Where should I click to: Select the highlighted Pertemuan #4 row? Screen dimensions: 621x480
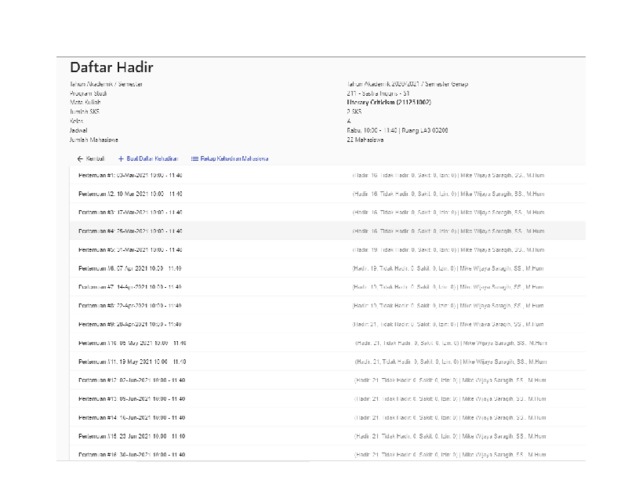(x=130, y=231)
